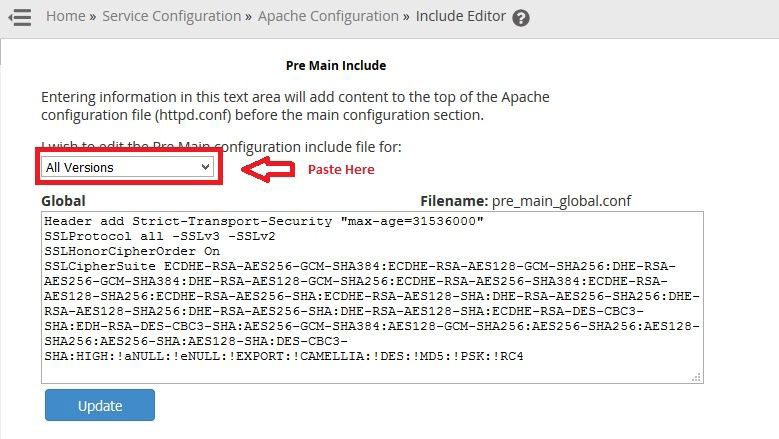Screen dimensions: 779x439
Task: Click the SSLHonorCipherOrder On line
Action: pyautogui.click(x=132, y=251)
